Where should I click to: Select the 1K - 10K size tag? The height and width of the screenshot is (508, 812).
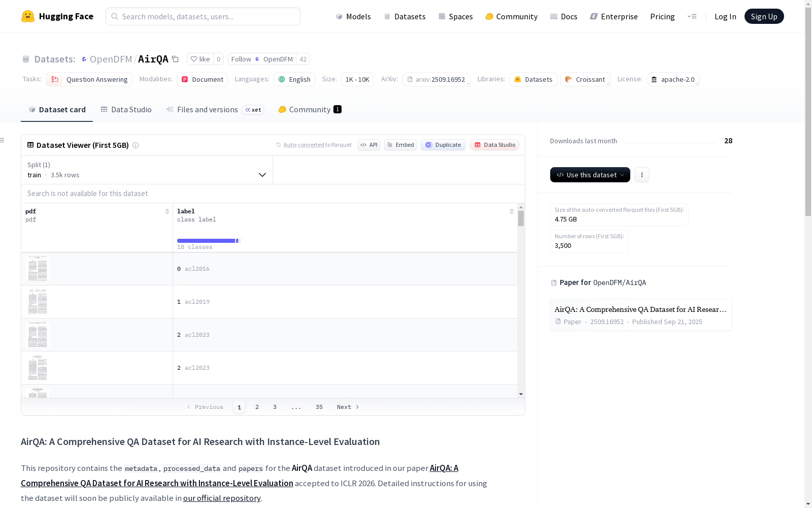click(x=357, y=79)
